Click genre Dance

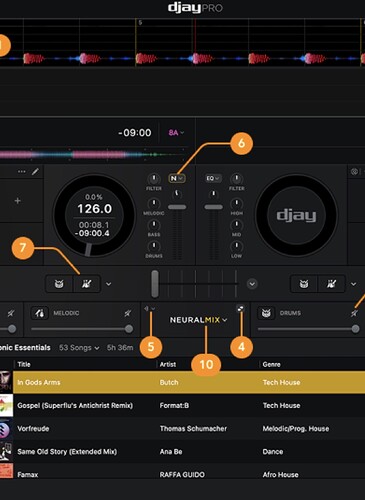273,452
